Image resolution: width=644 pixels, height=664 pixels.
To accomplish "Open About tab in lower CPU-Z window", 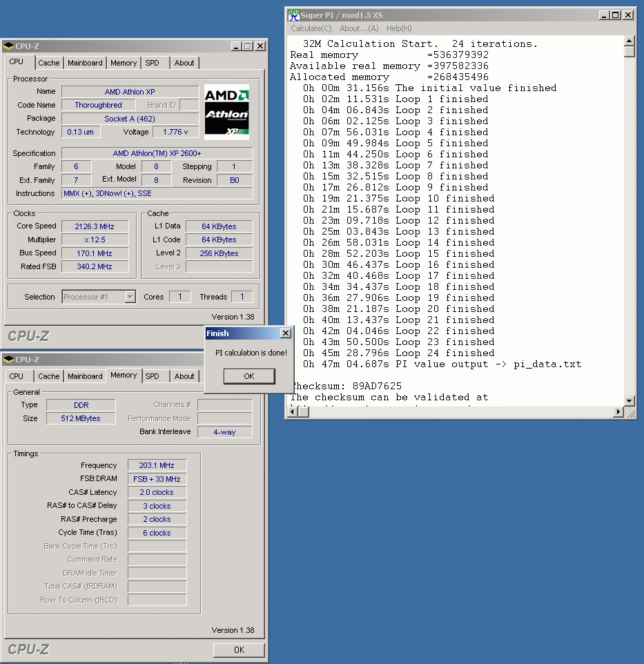I will click(184, 376).
